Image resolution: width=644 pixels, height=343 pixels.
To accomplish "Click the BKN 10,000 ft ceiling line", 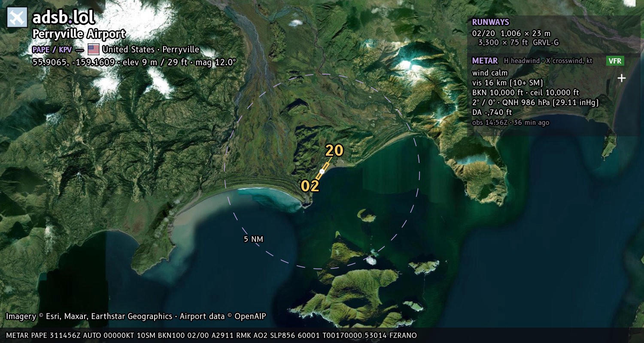I will 526,93.
